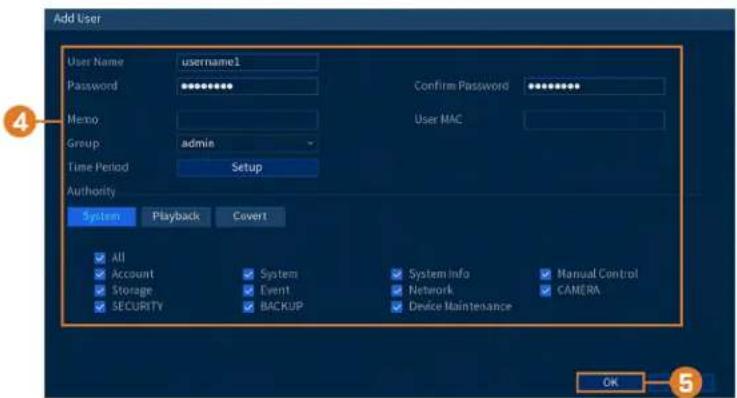737x398 pixels.
Task: Click the User Name input field
Action: pos(247,62)
